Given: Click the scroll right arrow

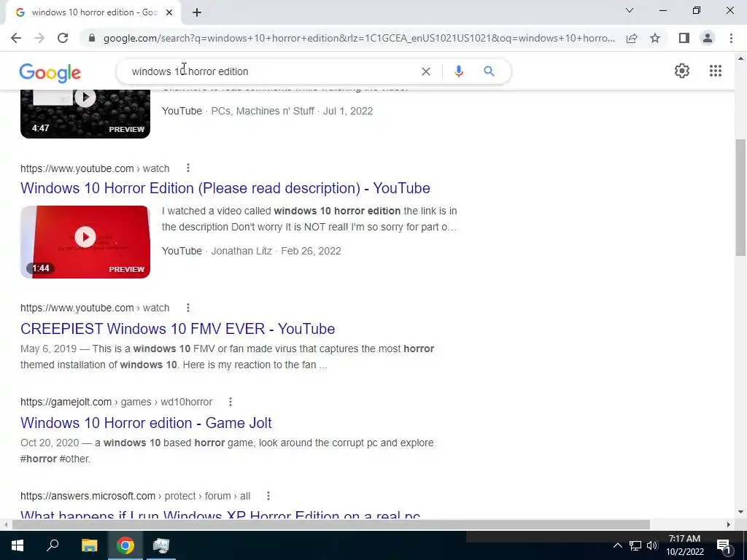Looking at the screenshot, I should (x=729, y=525).
